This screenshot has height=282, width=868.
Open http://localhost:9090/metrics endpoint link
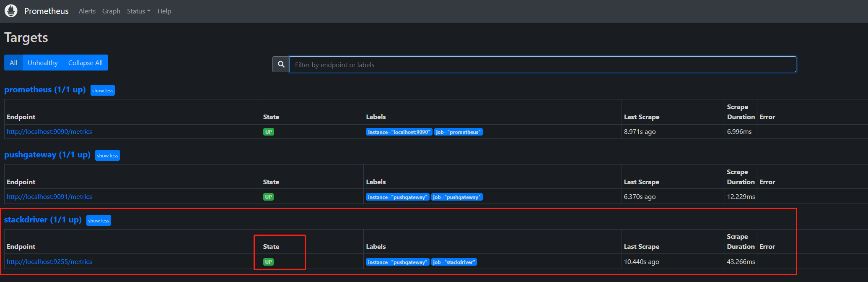point(49,132)
